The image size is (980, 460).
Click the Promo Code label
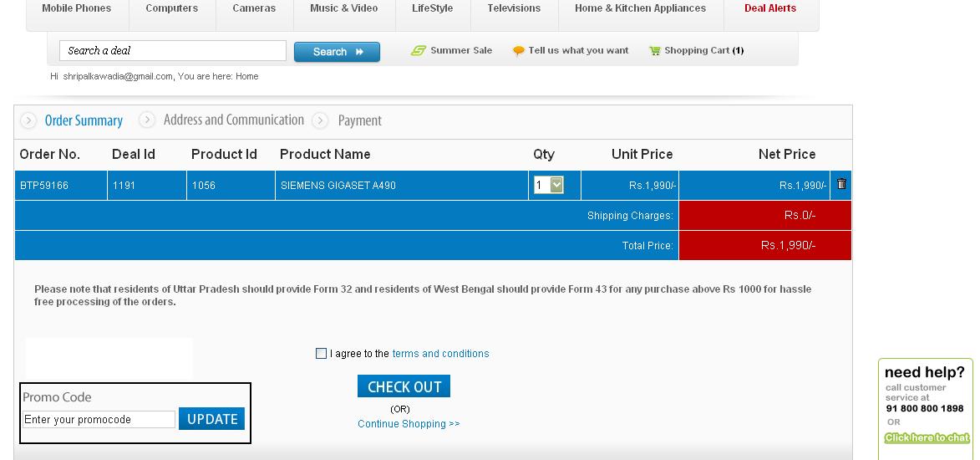click(x=57, y=396)
